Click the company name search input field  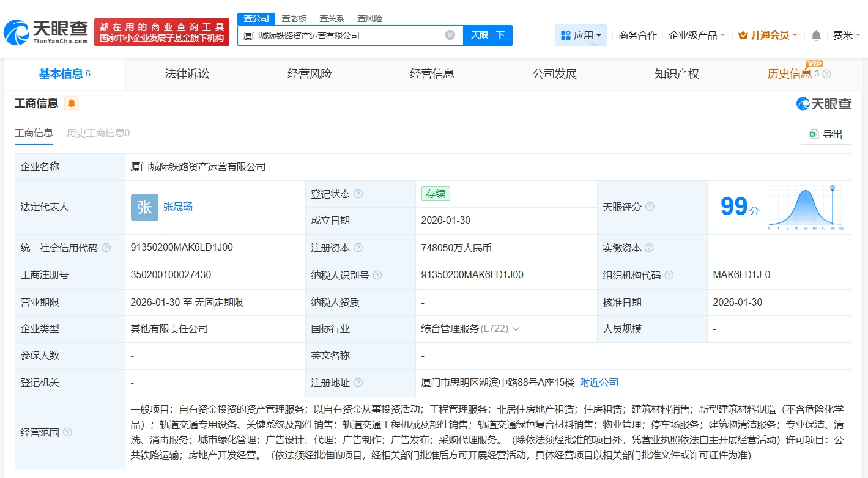[x=339, y=35]
